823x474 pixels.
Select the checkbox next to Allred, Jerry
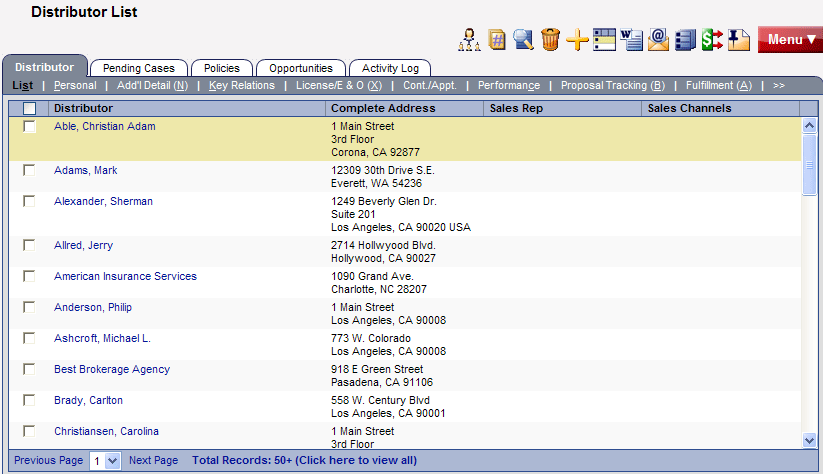pyautogui.click(x=30, y=246)
